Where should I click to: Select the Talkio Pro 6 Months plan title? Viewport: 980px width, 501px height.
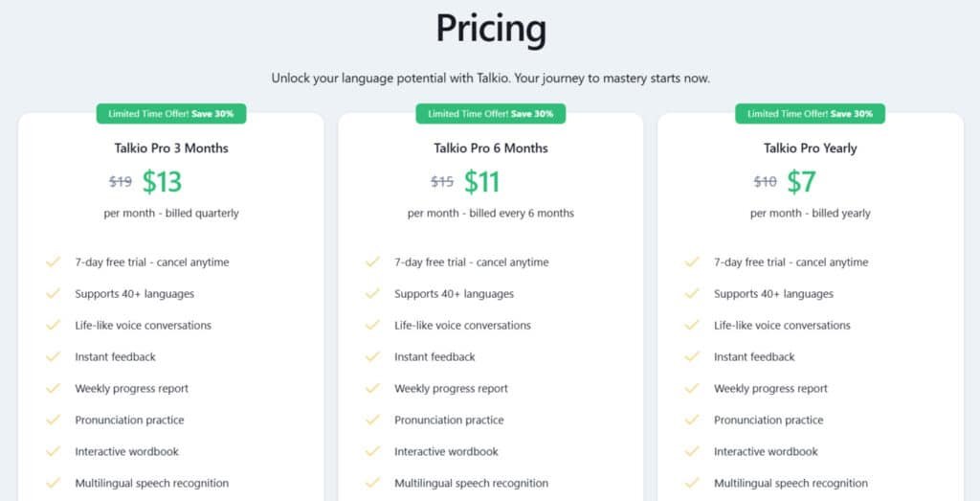[491, 148]
